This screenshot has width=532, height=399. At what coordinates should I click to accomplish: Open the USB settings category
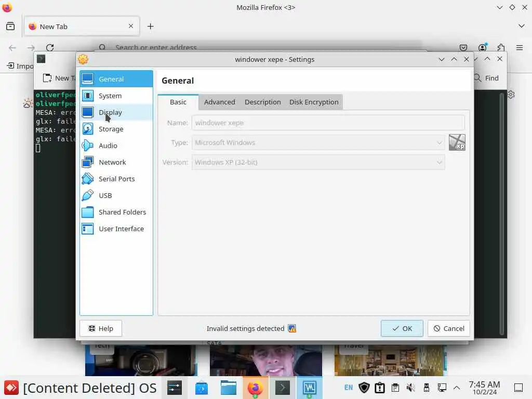(116, 195)
